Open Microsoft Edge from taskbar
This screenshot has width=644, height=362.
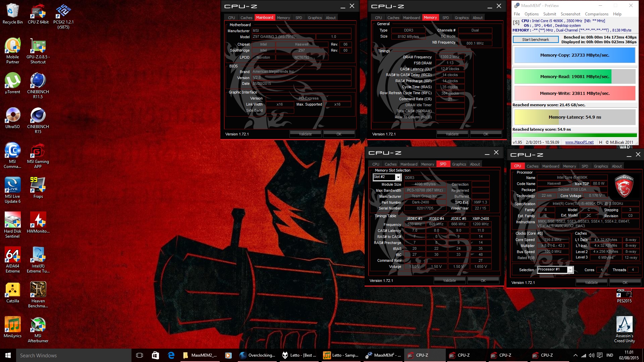click(x=171, y=355)
